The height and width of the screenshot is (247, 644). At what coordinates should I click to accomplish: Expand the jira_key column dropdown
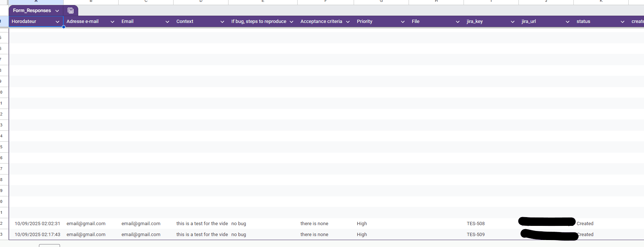click(x=513, y=22)
